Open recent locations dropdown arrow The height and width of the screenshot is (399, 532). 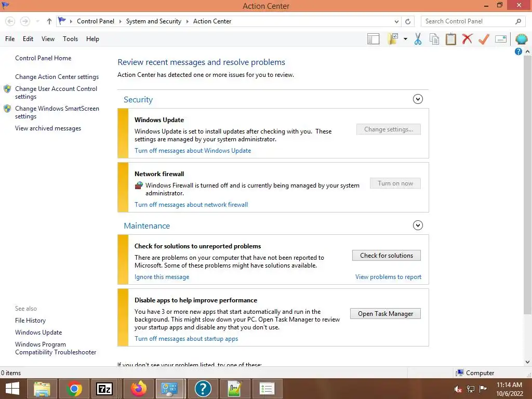coord(37,21)
